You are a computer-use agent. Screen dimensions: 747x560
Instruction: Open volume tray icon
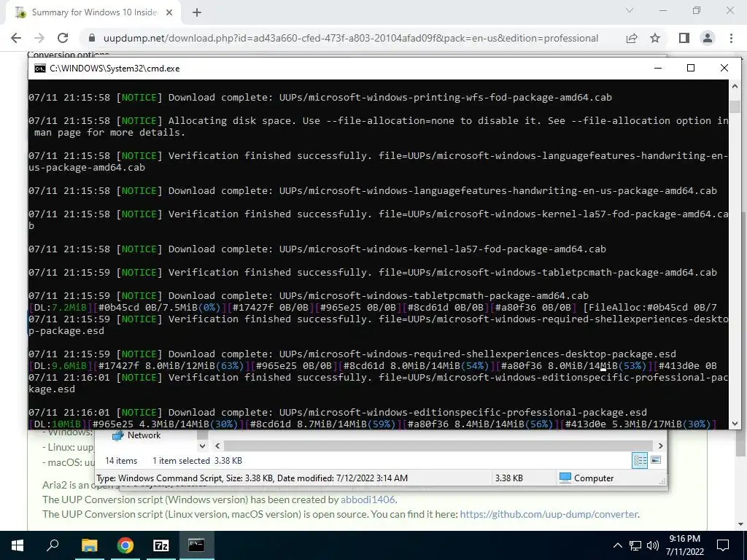tap(653, 545)
